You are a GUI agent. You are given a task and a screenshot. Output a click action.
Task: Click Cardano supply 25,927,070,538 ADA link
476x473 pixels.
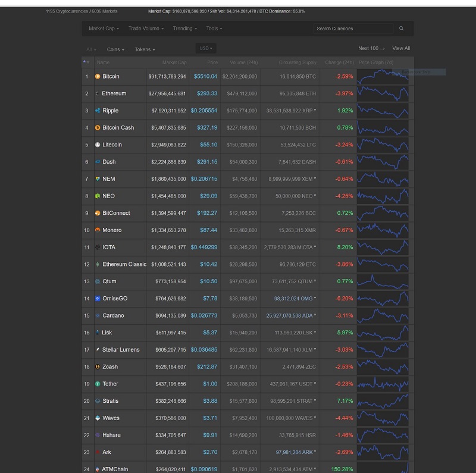click(x=289, y=315)
